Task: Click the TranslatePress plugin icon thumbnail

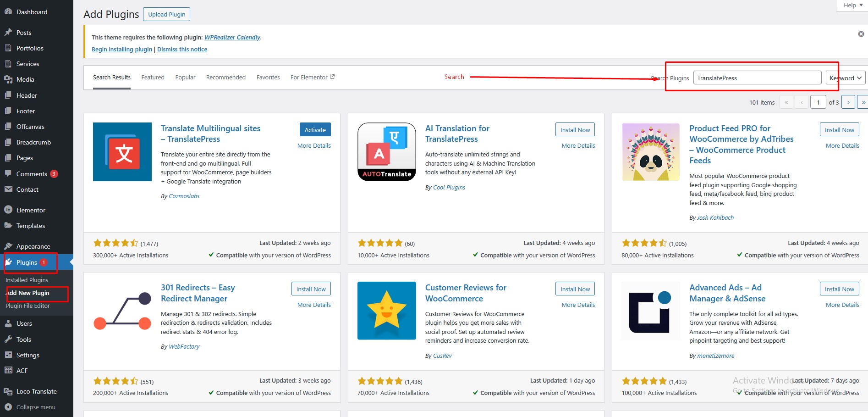Action: pyautogui.click(x=122, y=152)
